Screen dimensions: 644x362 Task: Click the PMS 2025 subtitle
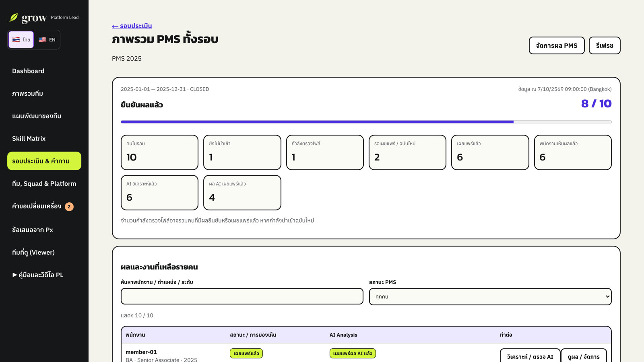[127, 58]
